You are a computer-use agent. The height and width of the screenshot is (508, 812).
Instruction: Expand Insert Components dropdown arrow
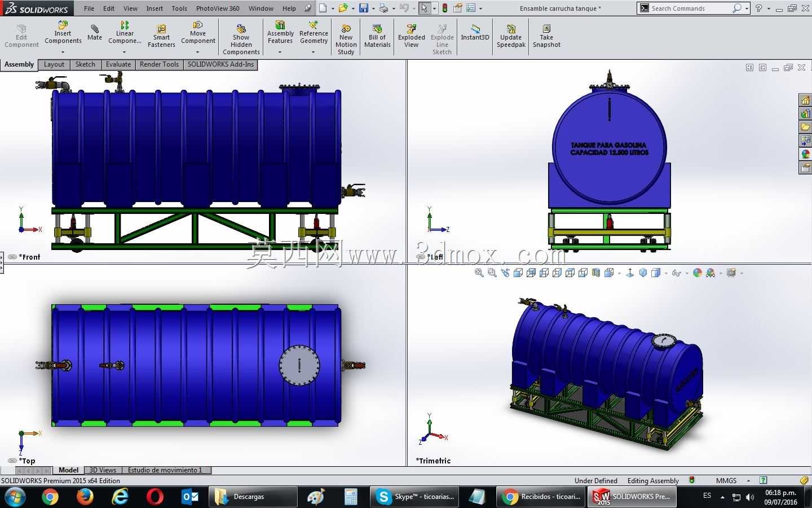click(x=63, y=52)
